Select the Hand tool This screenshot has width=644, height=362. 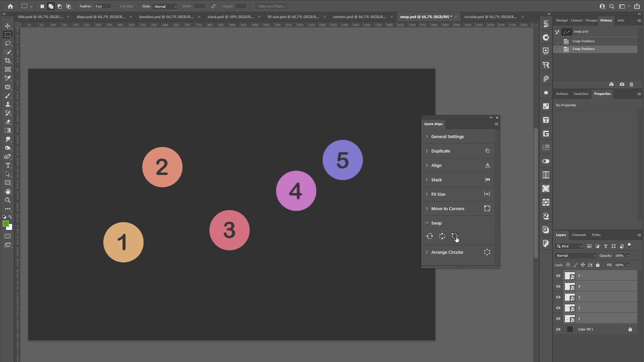click(8, 191)
